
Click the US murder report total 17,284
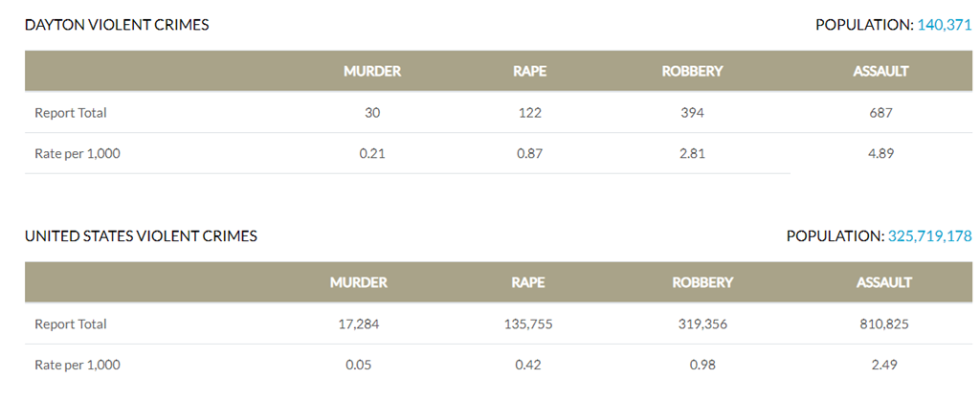click(x=359, y=324)
